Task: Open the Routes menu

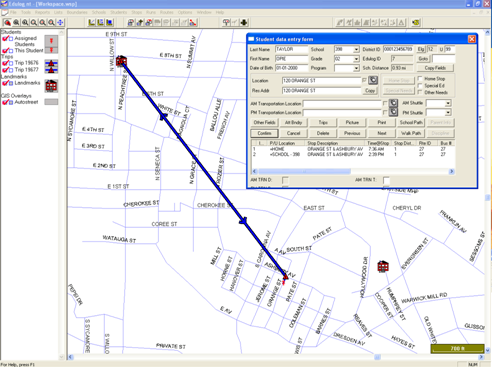Action: point(166,12)
